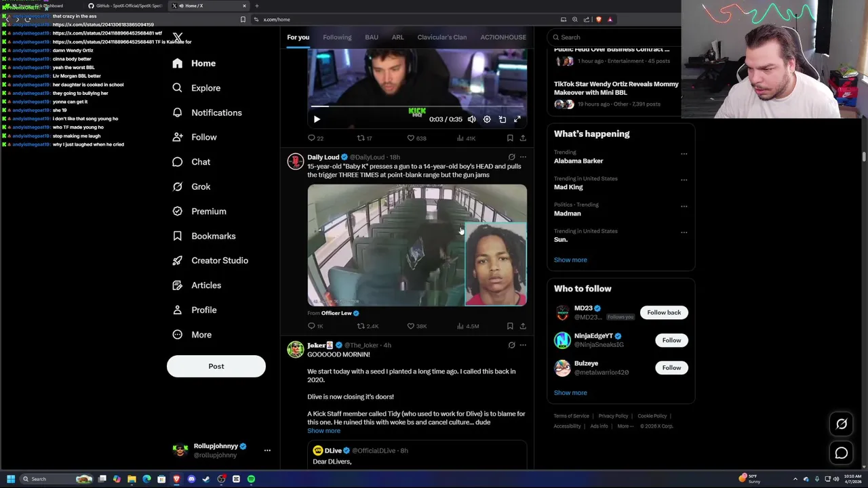868x488 pixels.
Task: Open more options for Alabama Barker trend
Action: (x=684, y=154)
